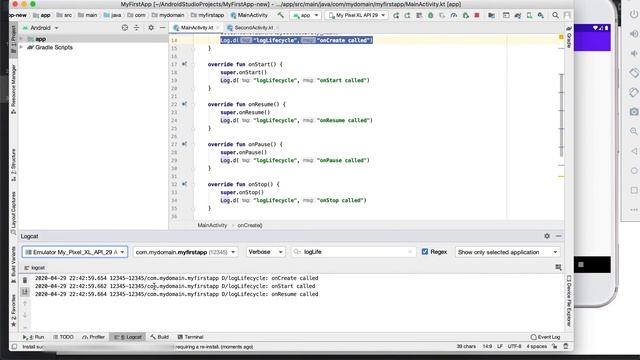
Task: Open Profiler gauge icon in toolbar
Action: [453, 15]
